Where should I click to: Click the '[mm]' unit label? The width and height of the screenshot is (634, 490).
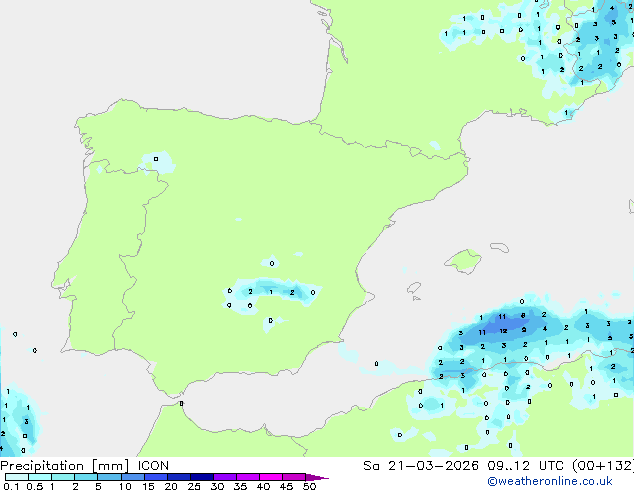[x=110, y=466]
